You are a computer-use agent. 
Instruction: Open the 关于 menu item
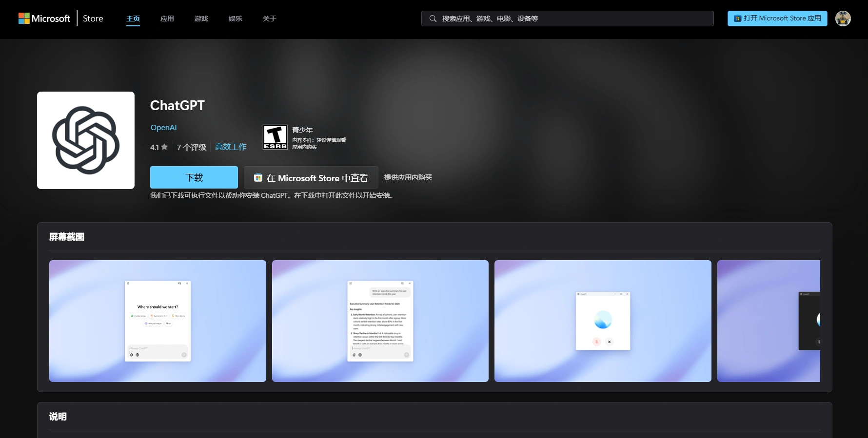point(270,19)
